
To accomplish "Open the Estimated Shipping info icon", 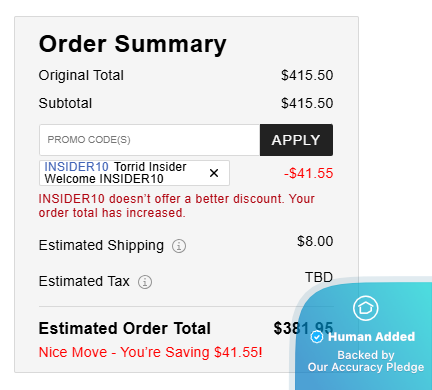I will tap(179, 246).
